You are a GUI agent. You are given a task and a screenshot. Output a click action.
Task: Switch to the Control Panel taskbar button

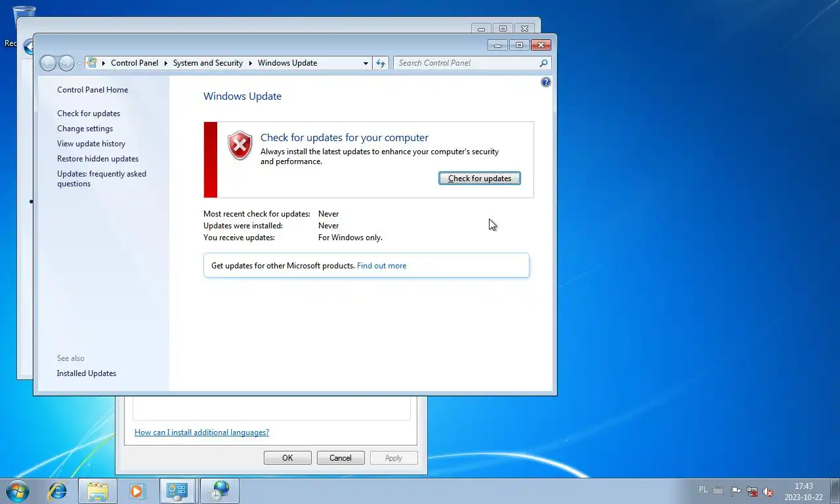(177, 491)
